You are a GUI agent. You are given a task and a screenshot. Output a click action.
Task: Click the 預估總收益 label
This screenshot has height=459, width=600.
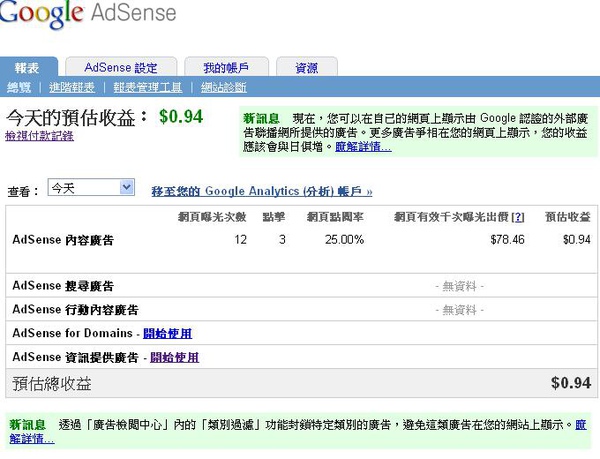pos(52,384)
